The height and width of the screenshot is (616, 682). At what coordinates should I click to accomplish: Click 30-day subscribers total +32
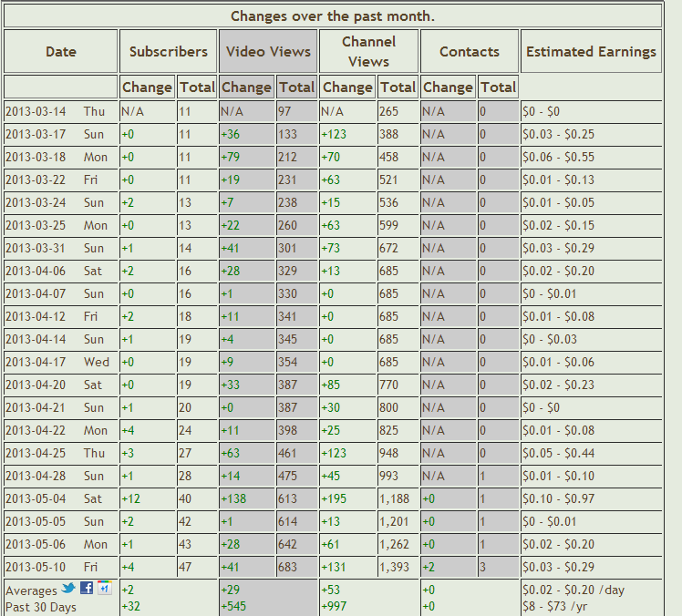pos(131,606)
